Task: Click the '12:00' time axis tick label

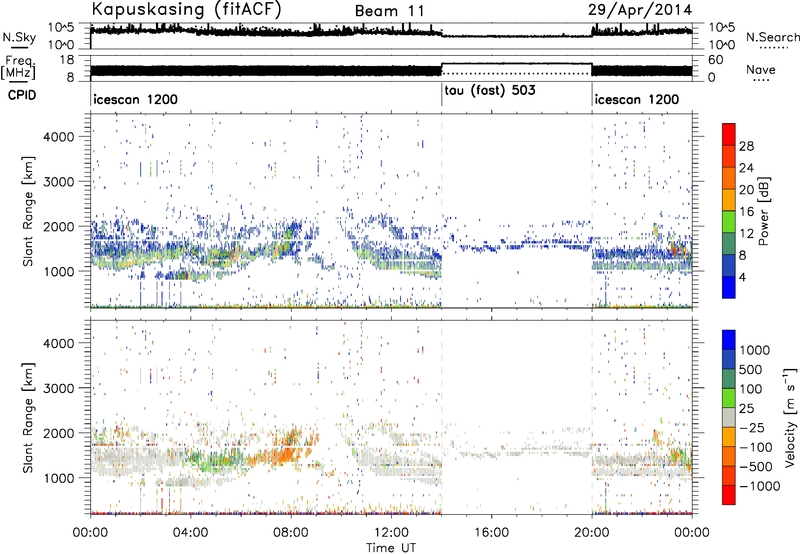Action: (x=391, y=533)
